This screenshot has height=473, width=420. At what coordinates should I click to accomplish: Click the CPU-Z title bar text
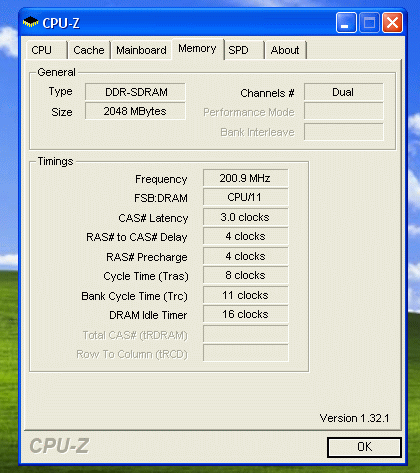tap(61, 23)
